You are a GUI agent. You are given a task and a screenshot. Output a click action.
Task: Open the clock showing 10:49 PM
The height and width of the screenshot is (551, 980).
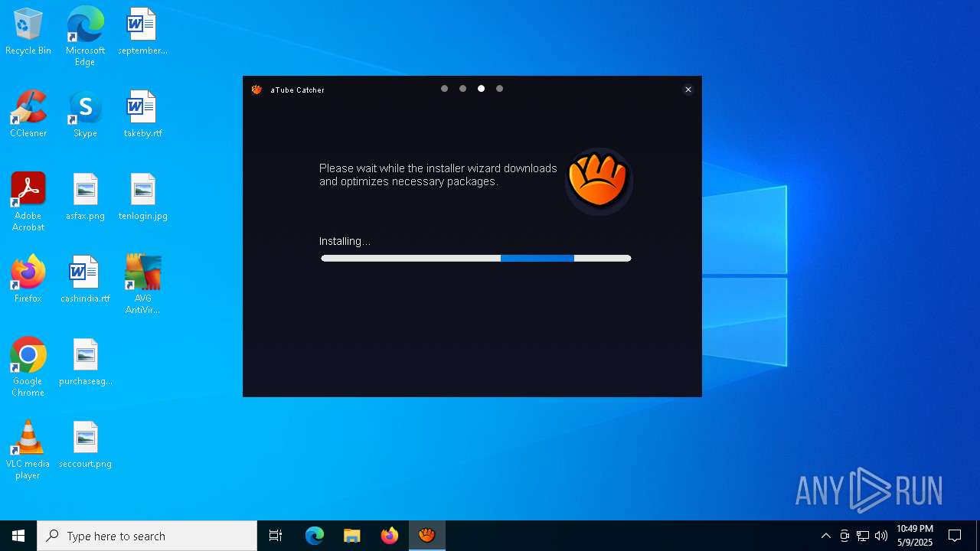point(915,536)
